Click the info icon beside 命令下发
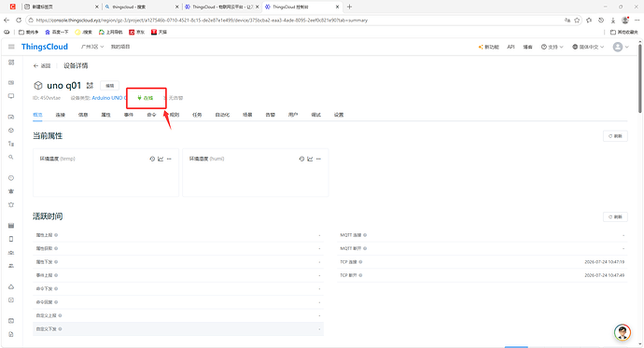 56,288
